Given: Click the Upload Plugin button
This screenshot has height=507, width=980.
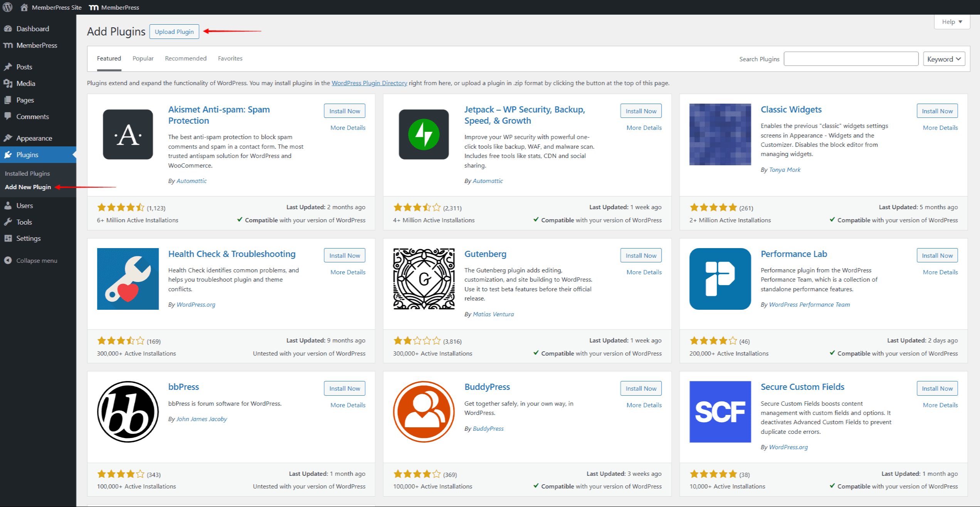Looking at the screenshot, I should coord(174,32).
